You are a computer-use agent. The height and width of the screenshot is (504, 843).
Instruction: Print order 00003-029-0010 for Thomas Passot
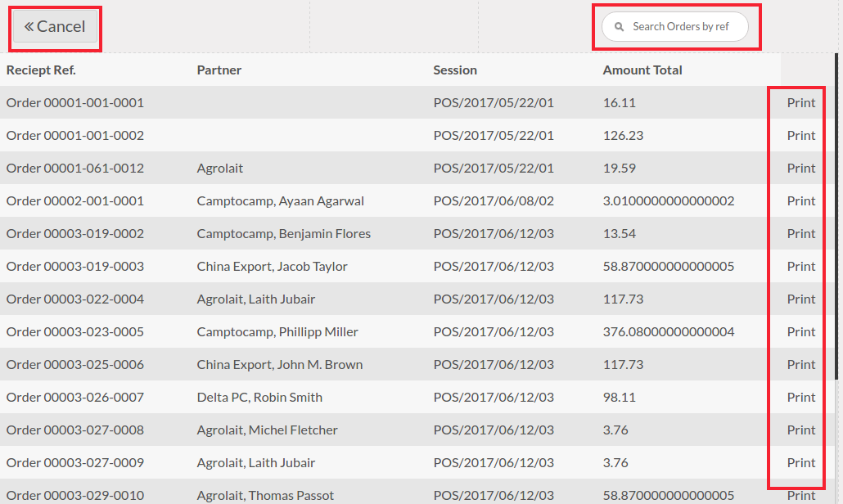click(801, 495)
